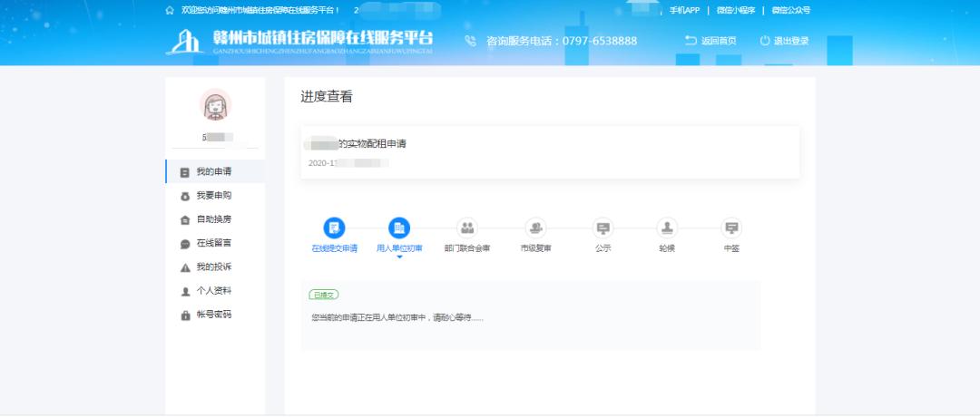Click the 中签 step label
980x417 pixels.
pos(731,248)
